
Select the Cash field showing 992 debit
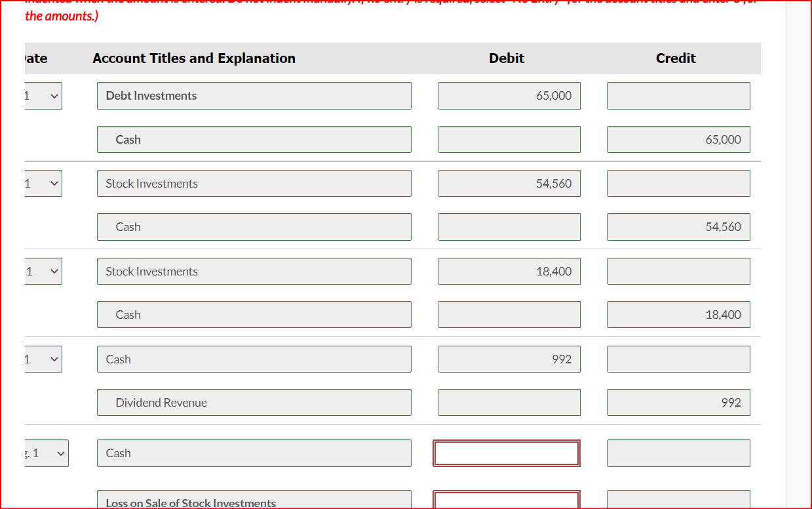click(254, 359)
